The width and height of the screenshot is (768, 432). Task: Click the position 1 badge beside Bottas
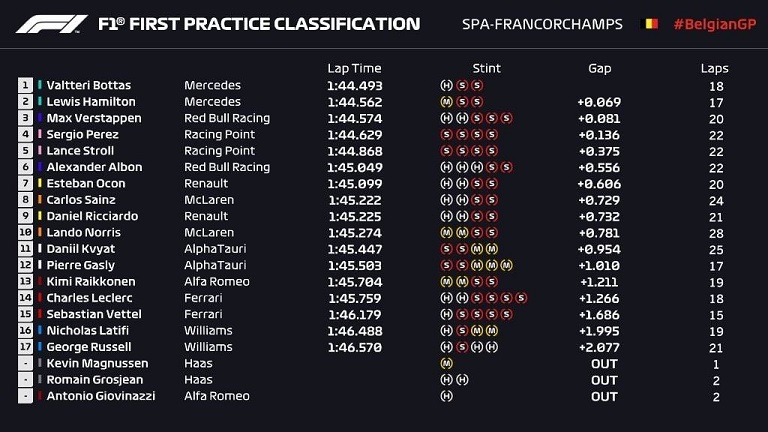pyautogui.click(x=25, y=85)
